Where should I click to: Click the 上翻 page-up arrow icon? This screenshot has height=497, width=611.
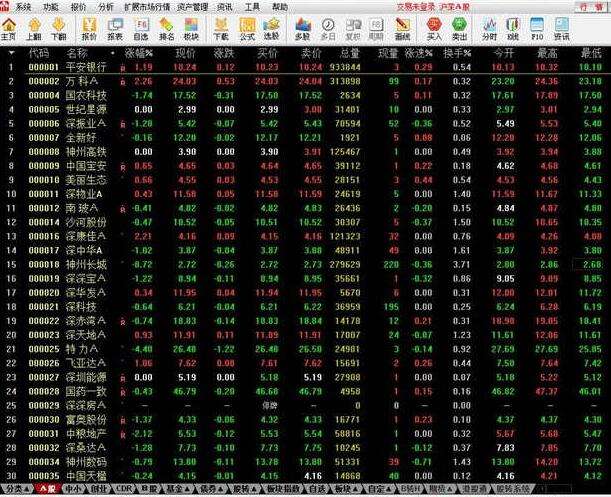click(34, 29)
